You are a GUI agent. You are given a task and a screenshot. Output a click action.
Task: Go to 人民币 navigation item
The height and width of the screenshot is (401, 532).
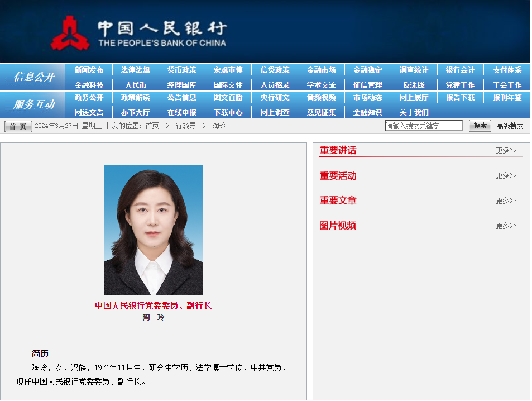coord(135,85)
